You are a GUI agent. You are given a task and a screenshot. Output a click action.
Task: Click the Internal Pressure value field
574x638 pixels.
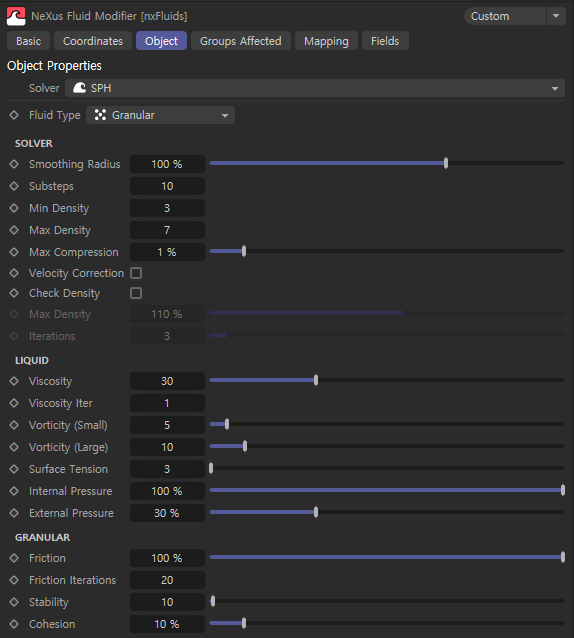(167, 491)
